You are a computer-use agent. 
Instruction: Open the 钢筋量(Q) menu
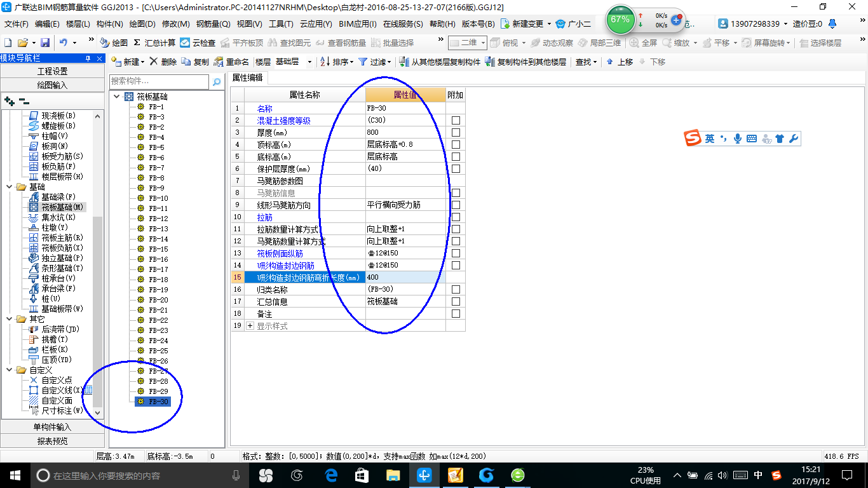click(x=213, y=24)
